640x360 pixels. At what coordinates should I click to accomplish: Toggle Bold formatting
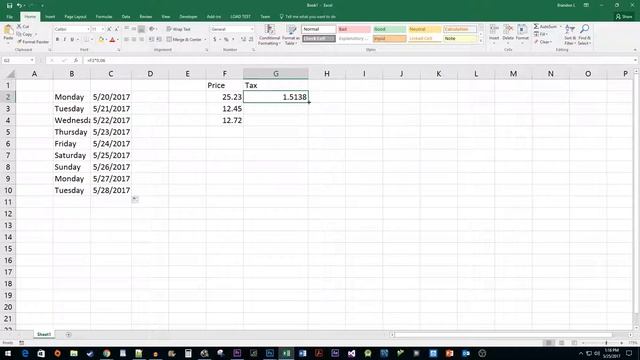pyautogui.click(x=57, y=40)
